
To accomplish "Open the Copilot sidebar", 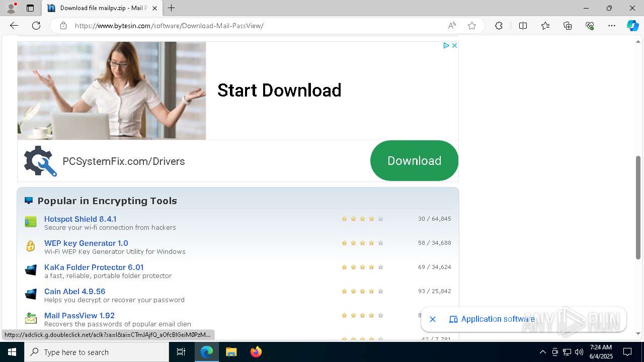I will tap(632, 26).
